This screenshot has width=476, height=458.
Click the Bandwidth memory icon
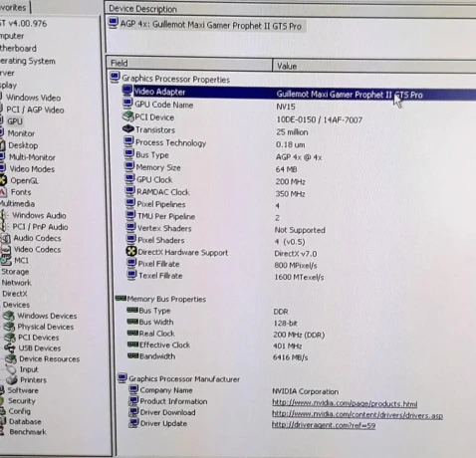[133, 355]
